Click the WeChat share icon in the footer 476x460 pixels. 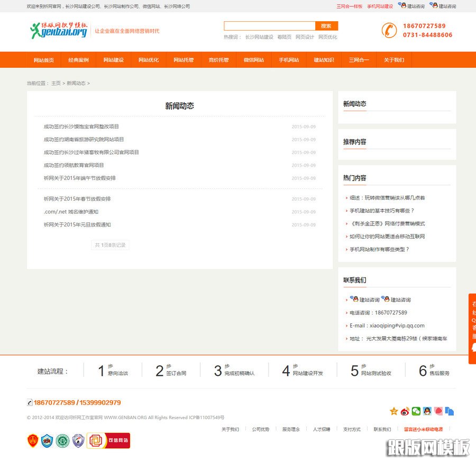click(417, 411)
